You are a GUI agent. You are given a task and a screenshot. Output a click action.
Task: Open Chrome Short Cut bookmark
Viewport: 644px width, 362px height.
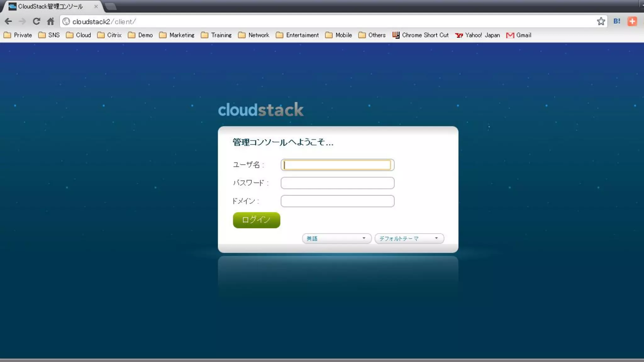point(420,35)
